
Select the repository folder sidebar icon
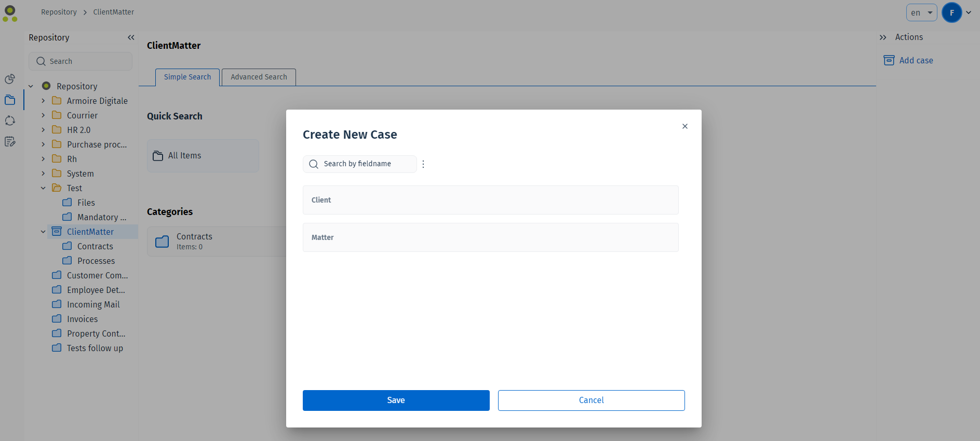pos(10,100)
